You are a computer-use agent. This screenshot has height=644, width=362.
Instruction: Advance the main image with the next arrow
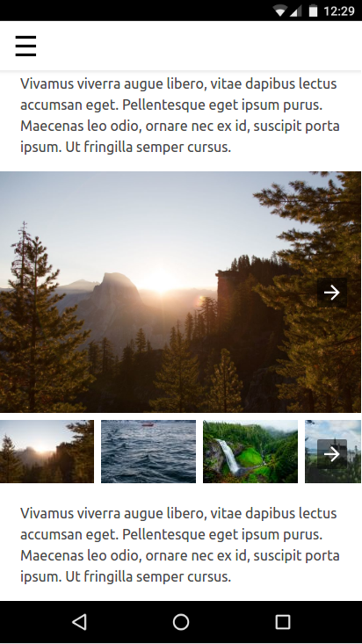click(x=332, y=293)
